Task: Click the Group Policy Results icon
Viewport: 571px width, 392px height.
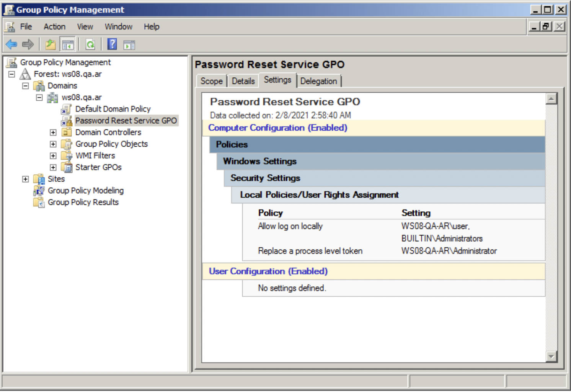Action: (39, 203)
